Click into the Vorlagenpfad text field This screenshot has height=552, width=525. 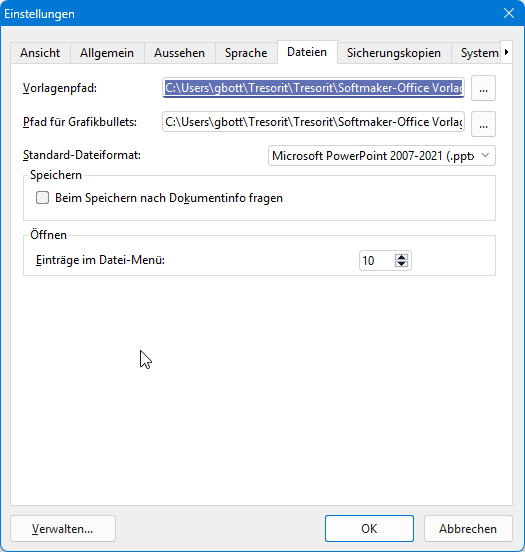coord(313,88)
